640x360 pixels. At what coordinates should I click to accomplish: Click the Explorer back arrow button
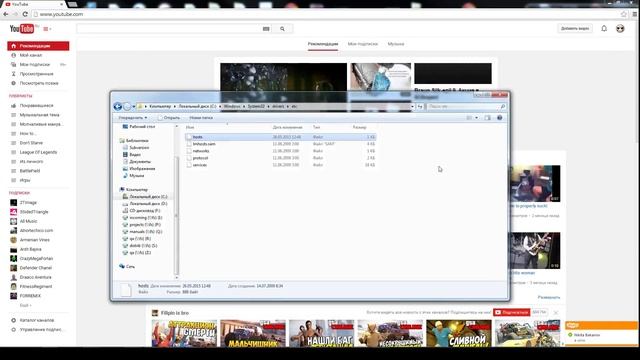point(118,107)
